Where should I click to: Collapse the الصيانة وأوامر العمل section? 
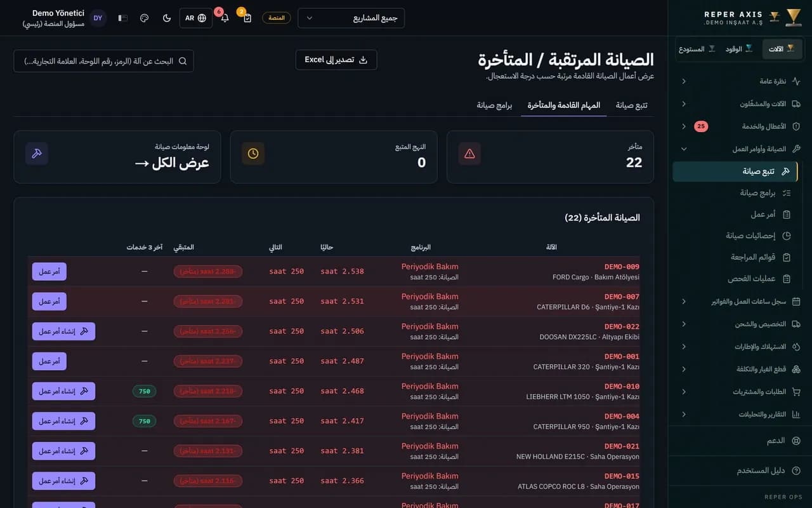point(684,149)
